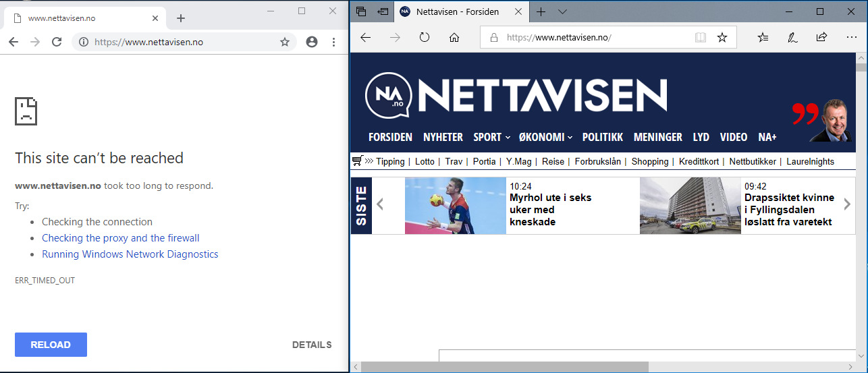
Task: Share this page from Edge toolbar
Action: (821, 38)
